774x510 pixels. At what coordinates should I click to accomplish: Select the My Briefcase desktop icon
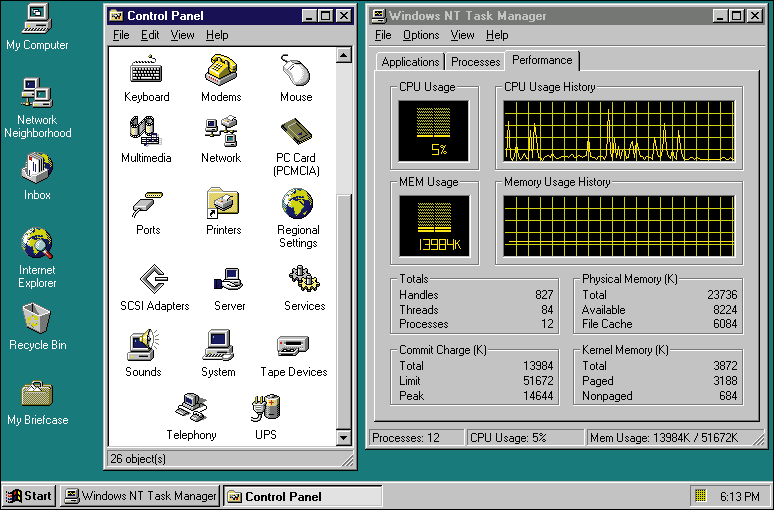[x=37, y=403]
